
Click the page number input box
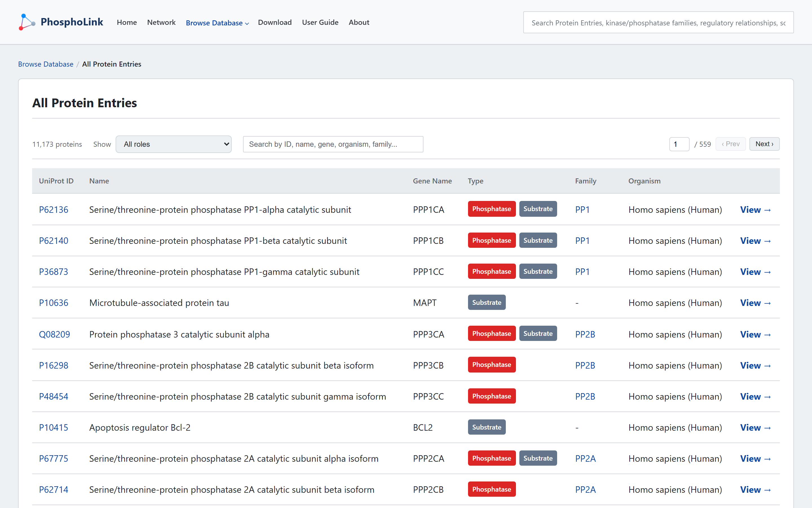pos(679,144)
